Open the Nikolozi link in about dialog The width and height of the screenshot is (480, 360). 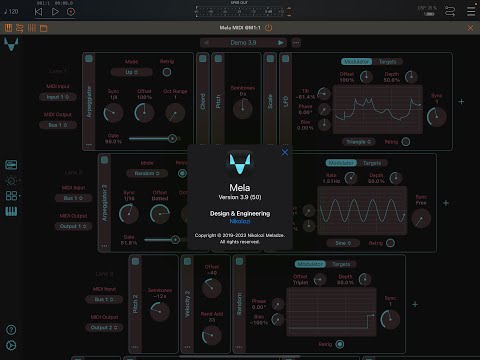(240, 221)
